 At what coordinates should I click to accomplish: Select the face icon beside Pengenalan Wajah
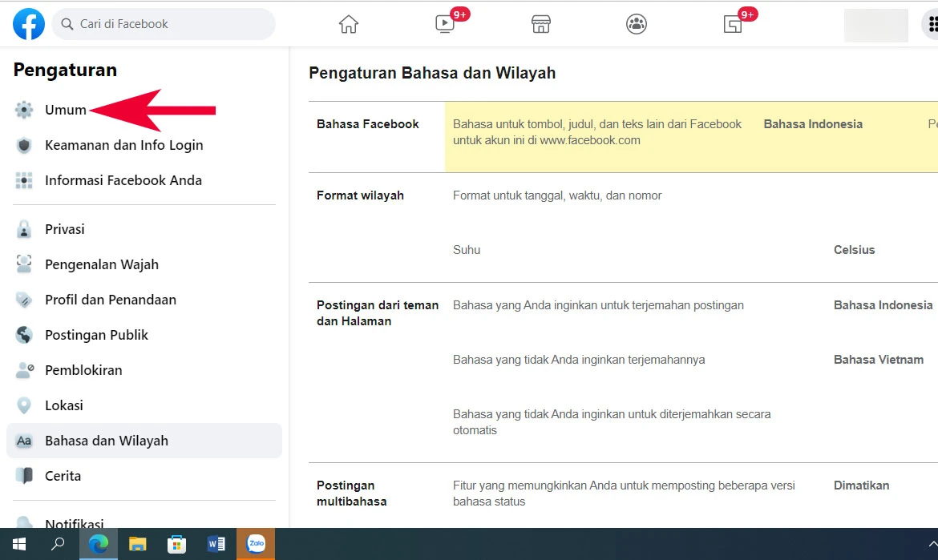pyautogui.click(x=23, y=264)
